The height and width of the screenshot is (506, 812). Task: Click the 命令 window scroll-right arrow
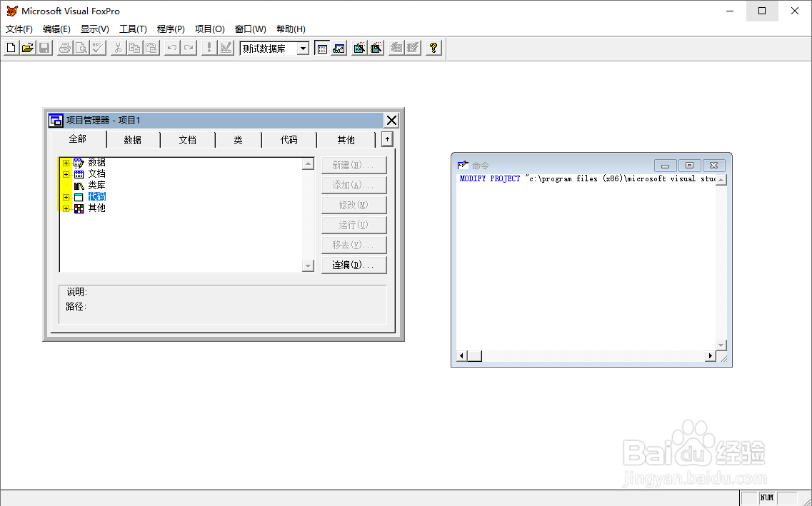pyautogui.click(x=711, y=356)
